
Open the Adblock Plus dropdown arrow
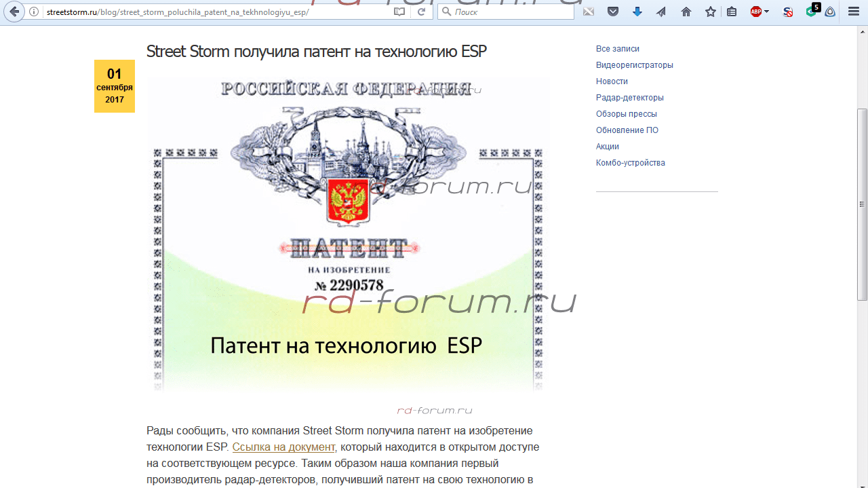(767, 12)
